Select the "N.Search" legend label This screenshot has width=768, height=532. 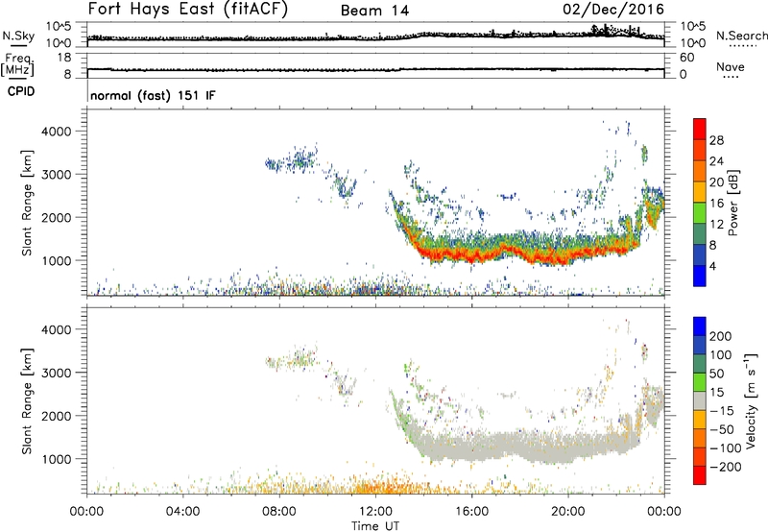[741, 36]
